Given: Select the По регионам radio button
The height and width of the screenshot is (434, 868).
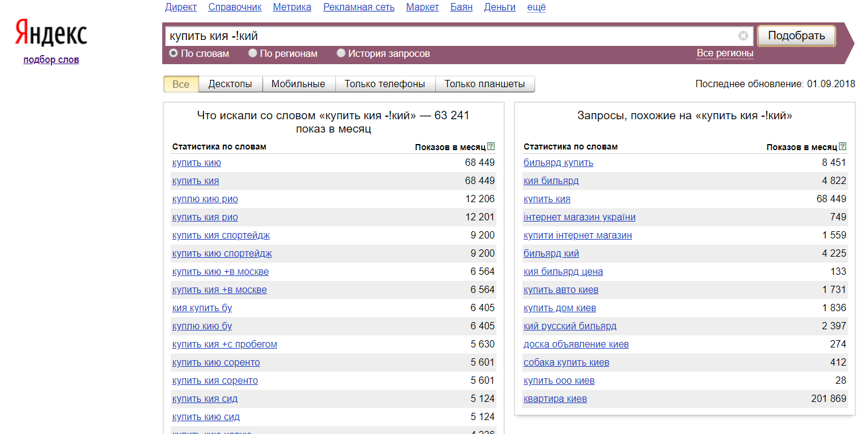Looking at the screenshot, I should [x=252, y=53].
